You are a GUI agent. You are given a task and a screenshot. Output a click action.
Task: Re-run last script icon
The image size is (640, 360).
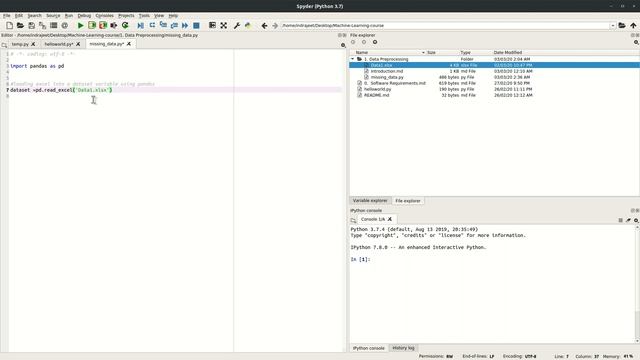pyautogui.click(x=125, y=25)
